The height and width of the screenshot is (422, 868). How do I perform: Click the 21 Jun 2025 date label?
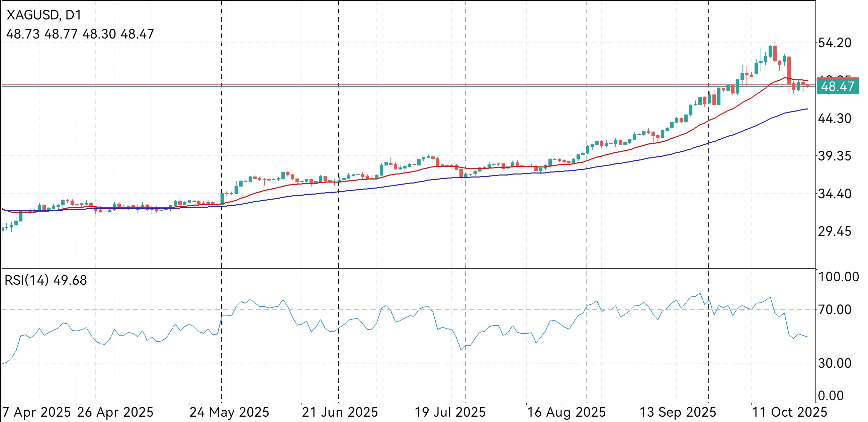point(340,412)
